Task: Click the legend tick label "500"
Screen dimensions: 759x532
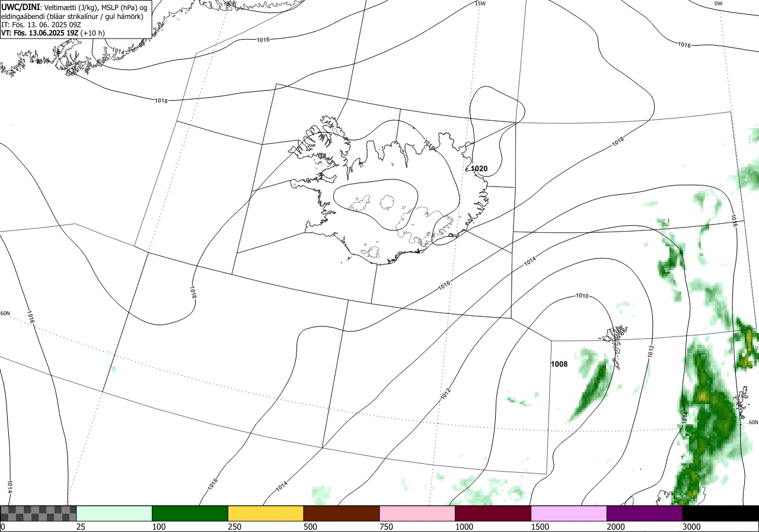Action: click(x=310, y=527)
